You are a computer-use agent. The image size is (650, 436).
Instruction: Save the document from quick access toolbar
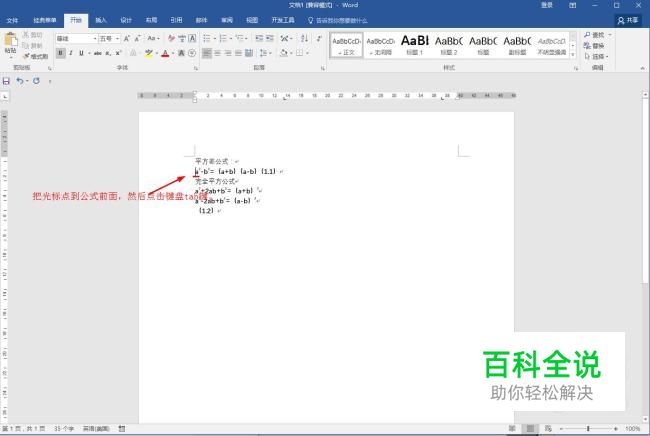(x=6, y=81)
